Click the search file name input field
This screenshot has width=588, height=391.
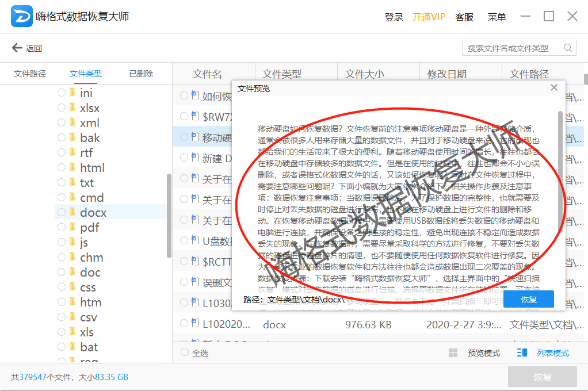[520, 48]
